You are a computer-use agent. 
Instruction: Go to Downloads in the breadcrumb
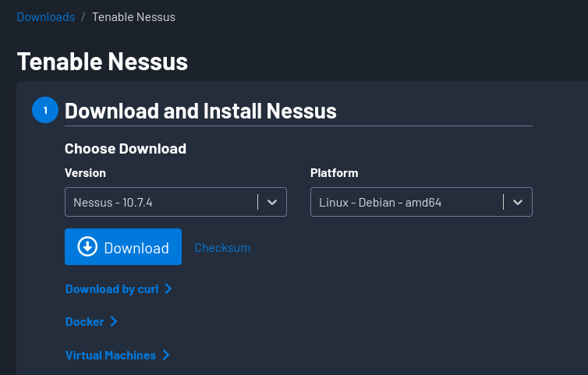[x=46, y=16]
